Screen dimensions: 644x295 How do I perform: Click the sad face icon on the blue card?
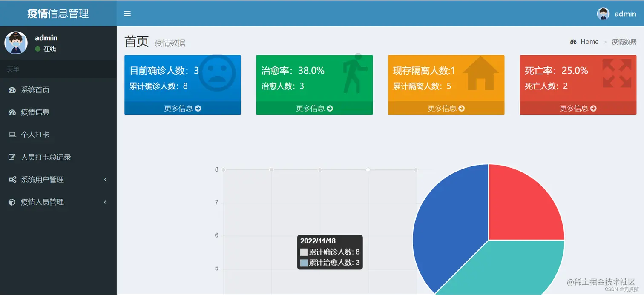pyautogui.click(x=217, y=72)
